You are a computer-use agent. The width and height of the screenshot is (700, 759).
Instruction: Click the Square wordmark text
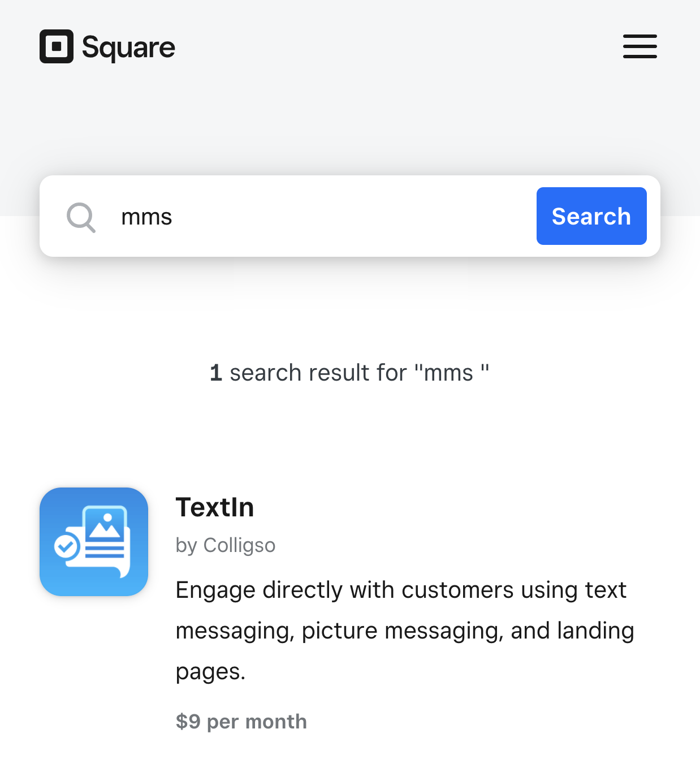[x=129, y=48]
